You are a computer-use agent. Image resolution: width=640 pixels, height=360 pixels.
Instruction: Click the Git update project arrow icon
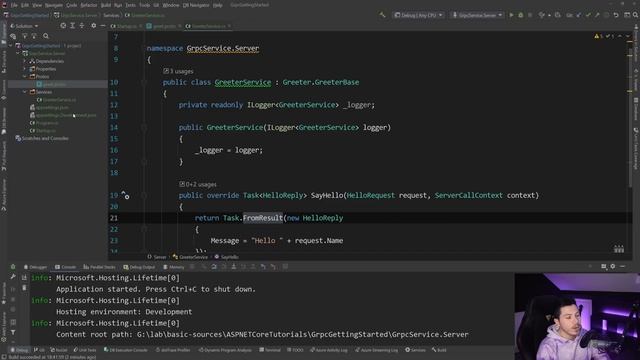(x=579, y=15)
